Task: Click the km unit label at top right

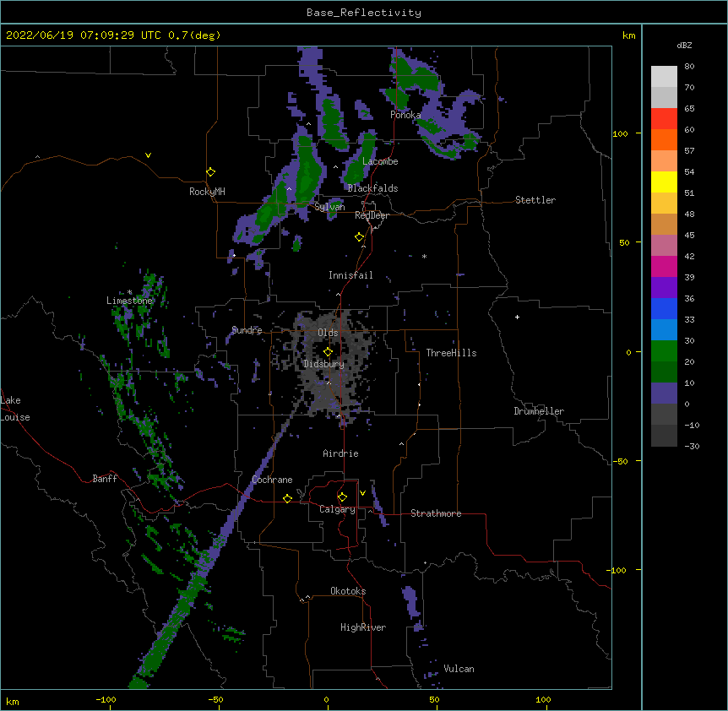Action: 628,35
